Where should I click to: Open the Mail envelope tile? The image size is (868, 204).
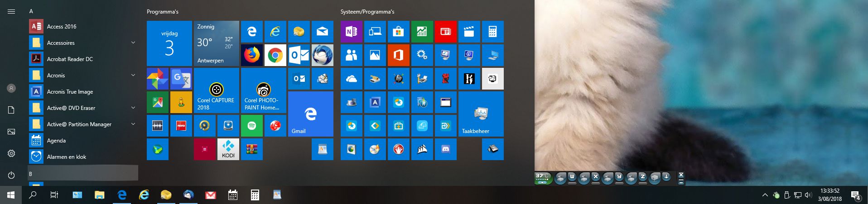323,32
